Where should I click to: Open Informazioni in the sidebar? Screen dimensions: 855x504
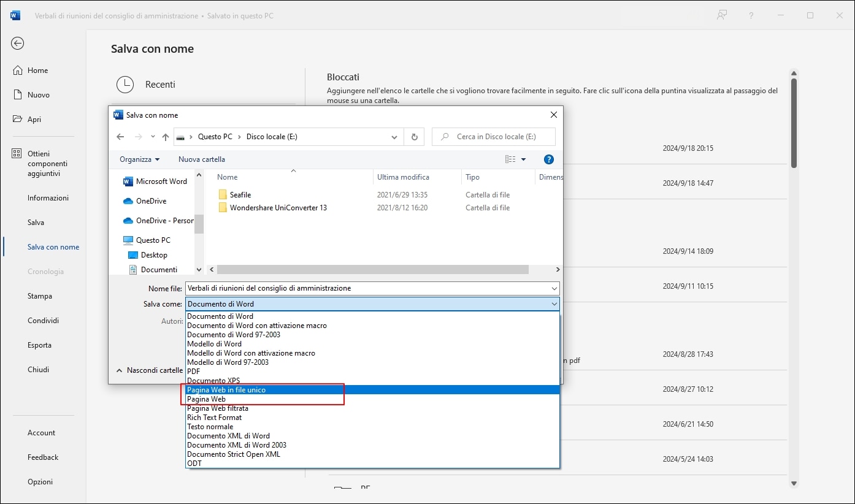coord(48,198)
